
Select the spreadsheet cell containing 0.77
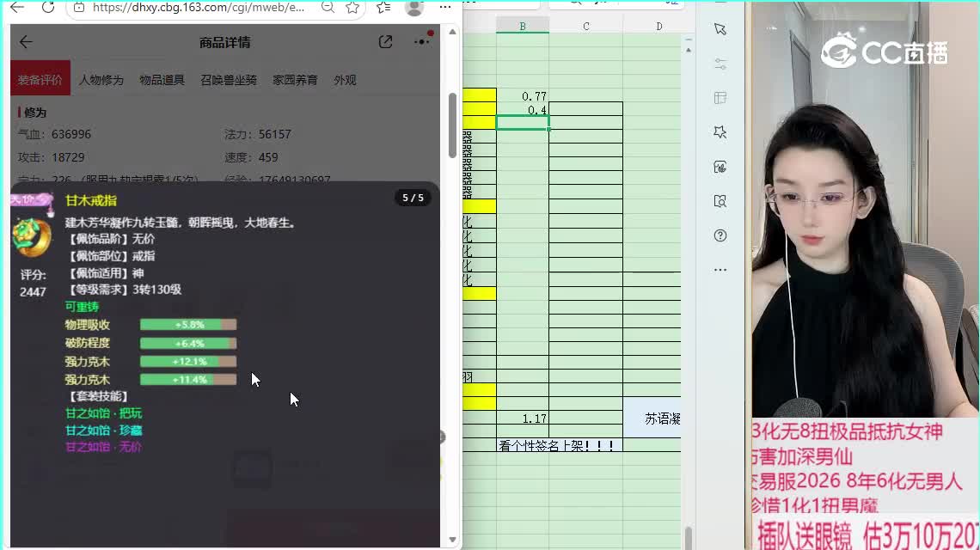523,95
